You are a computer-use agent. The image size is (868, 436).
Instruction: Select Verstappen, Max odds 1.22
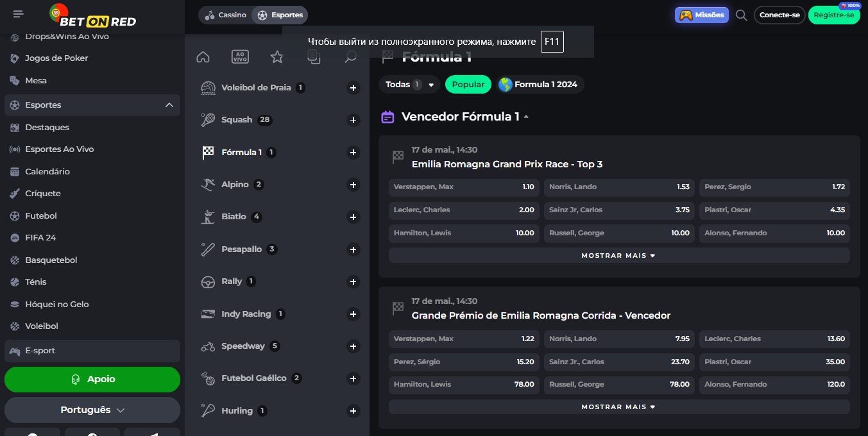point(464,339)
